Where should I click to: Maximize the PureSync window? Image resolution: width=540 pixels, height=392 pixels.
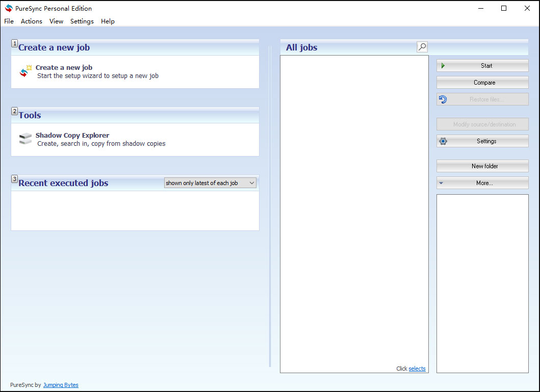coord(503,8)
